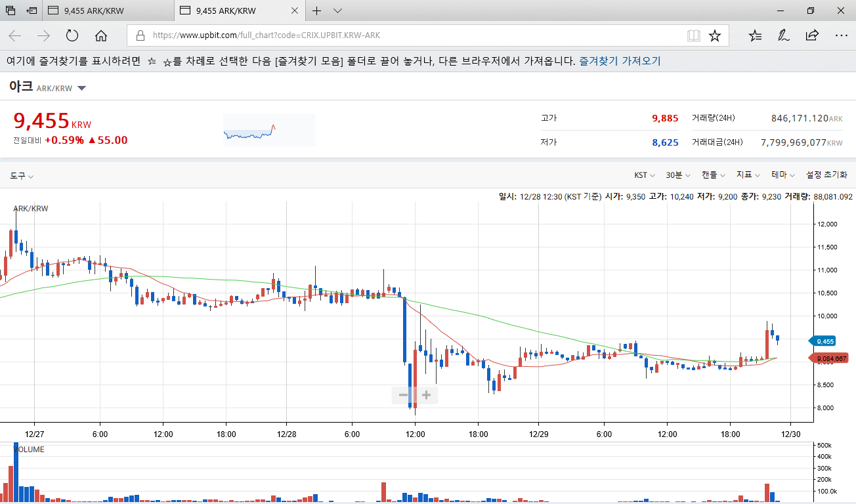Image resolution: width=856 pixels, height=504 pixels.
Task: Expand the ARK/KRW coin selector arrow
Action: (81, 87)
